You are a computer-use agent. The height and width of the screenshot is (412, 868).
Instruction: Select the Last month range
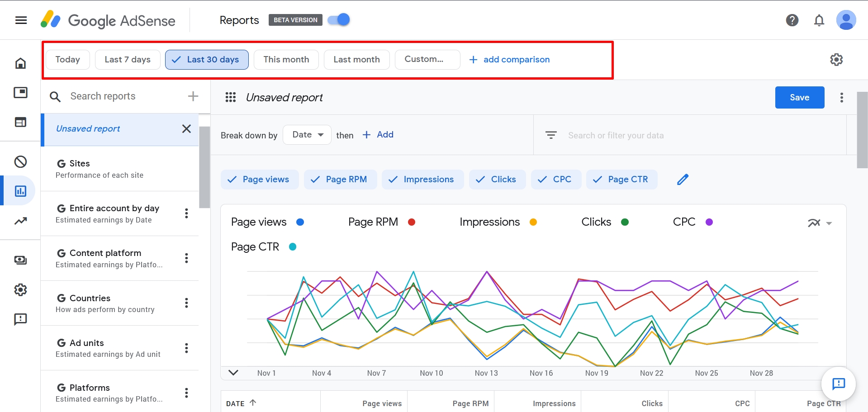pyautogui.click(x=357, y=60)
